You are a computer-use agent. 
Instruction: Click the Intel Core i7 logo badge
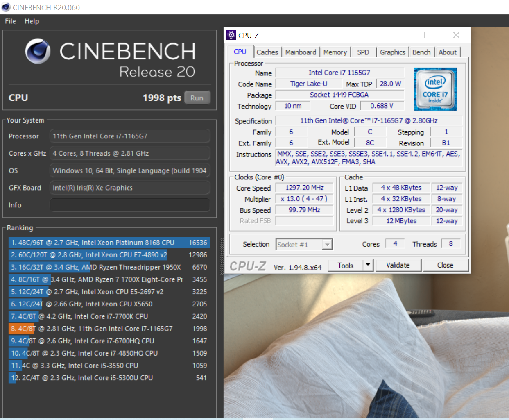[435, 89]
